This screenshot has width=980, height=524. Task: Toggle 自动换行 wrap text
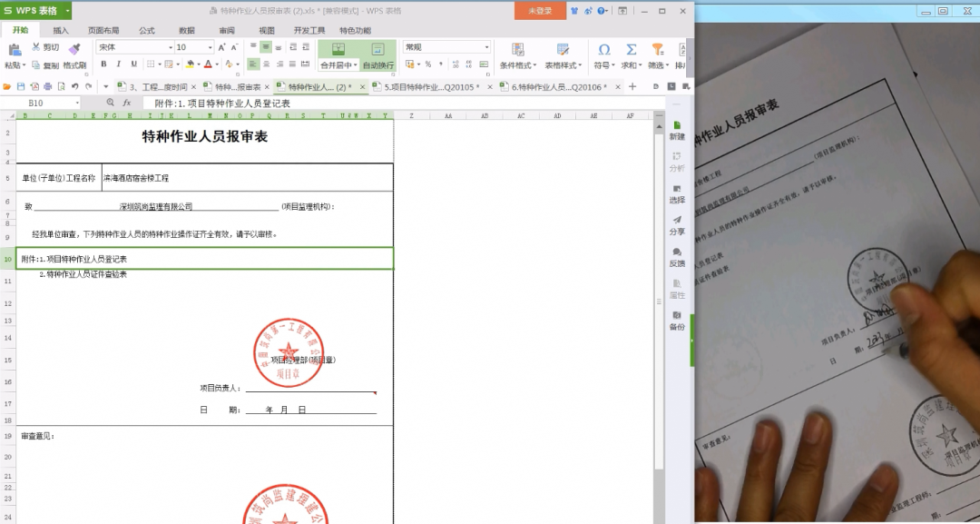tap(378, 64)
